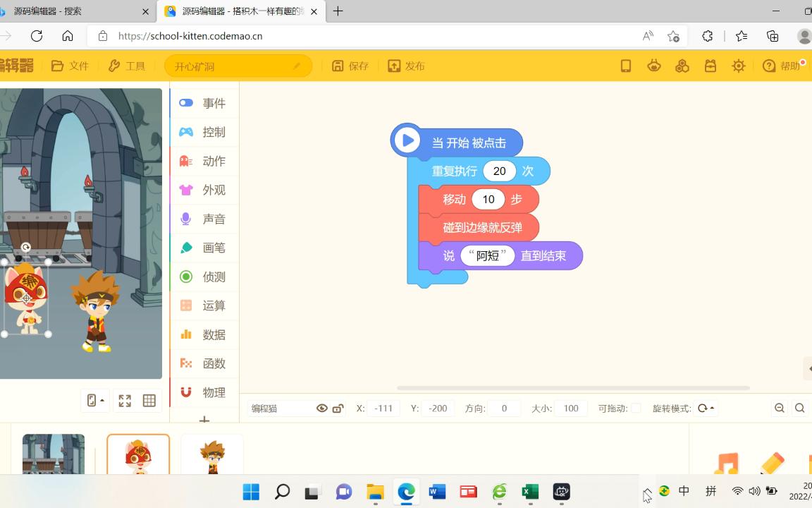
Task: Enable the 可拖动 (draggable) checkbox
Action: tap(634, 408)
